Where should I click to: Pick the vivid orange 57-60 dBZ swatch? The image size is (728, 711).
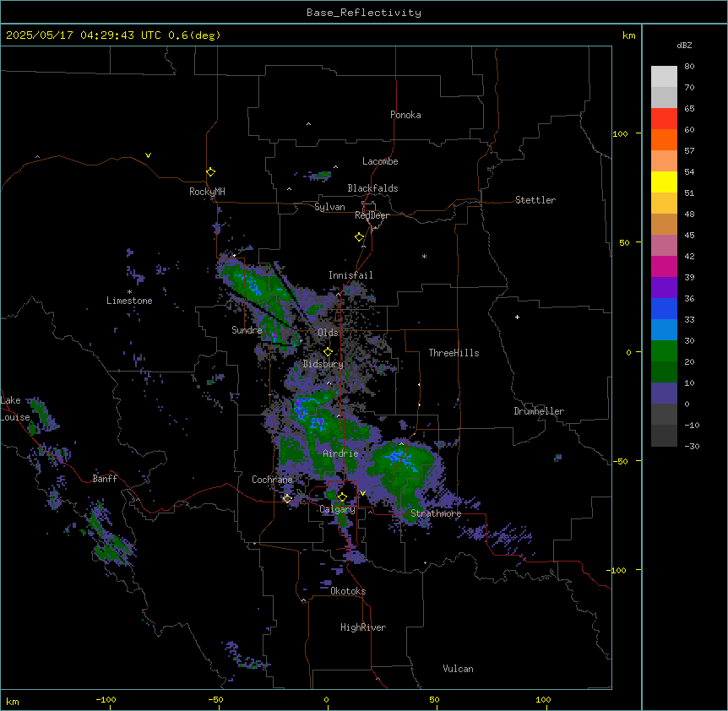[664, 139]
